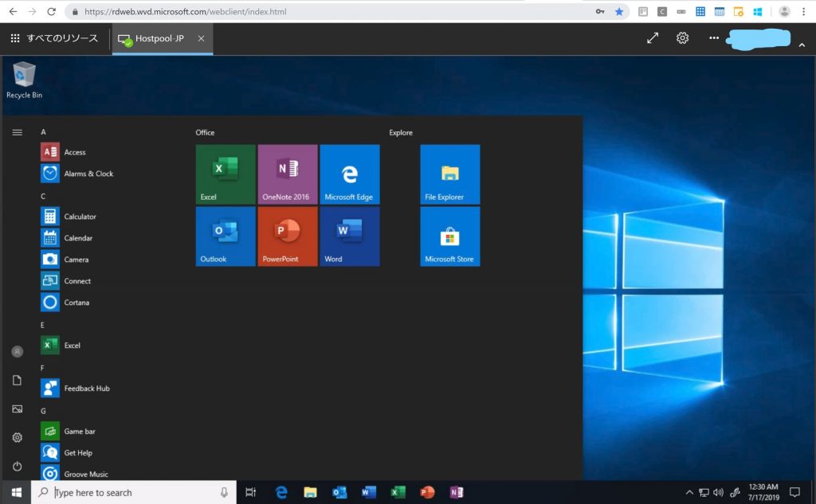816x504 pixels.
Task: Open the Microsoft Store tile
Action: [450, 236]
